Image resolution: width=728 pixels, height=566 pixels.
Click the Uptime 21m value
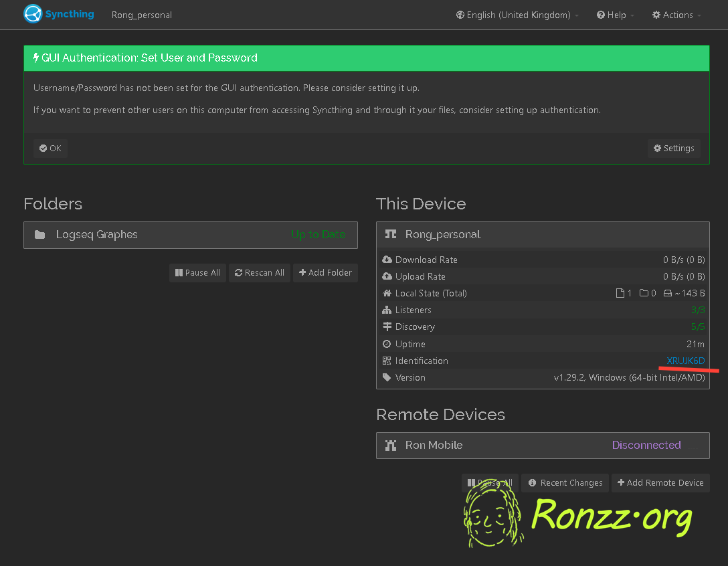point(695,344)
